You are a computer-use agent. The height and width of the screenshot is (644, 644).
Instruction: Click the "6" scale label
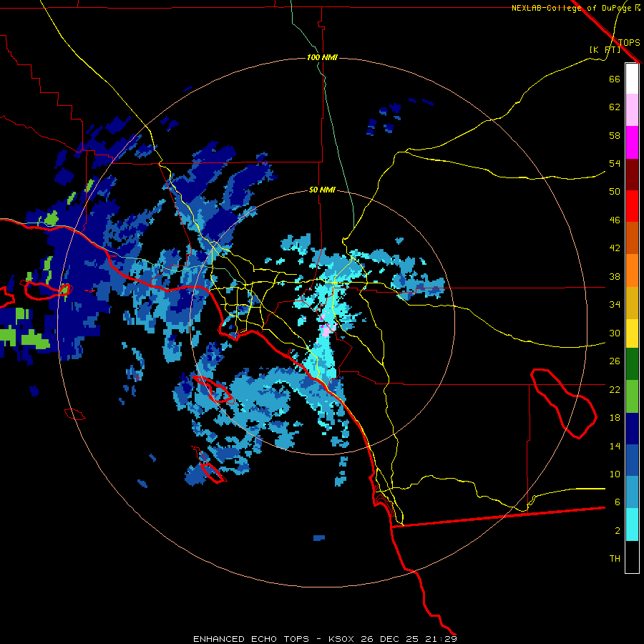coord(618,502)
